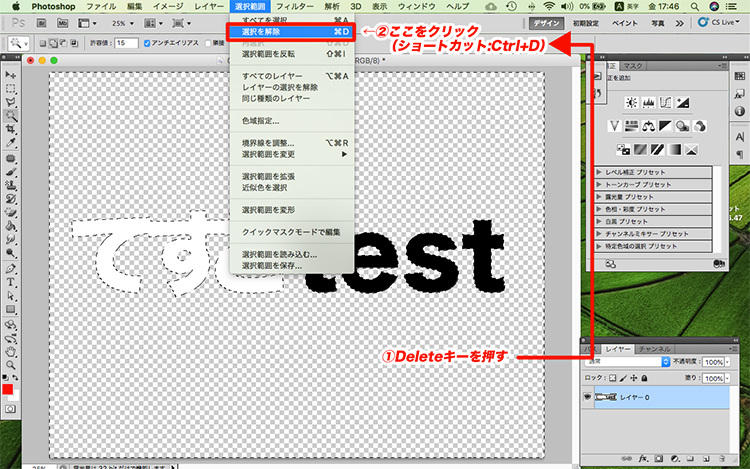This screenshot has height=469, width=750.
Task: Select the Zoom tool in toolbox
Action: [x=10, y=366]
